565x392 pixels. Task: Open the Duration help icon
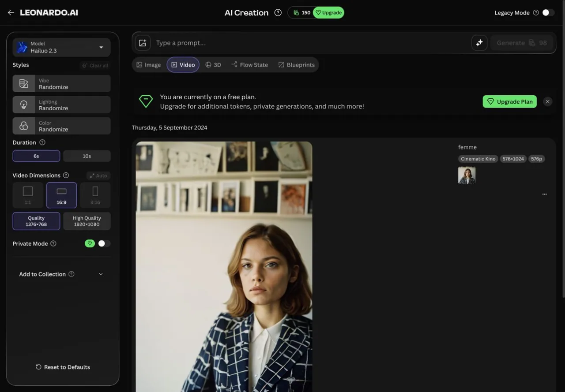[42, 142]
